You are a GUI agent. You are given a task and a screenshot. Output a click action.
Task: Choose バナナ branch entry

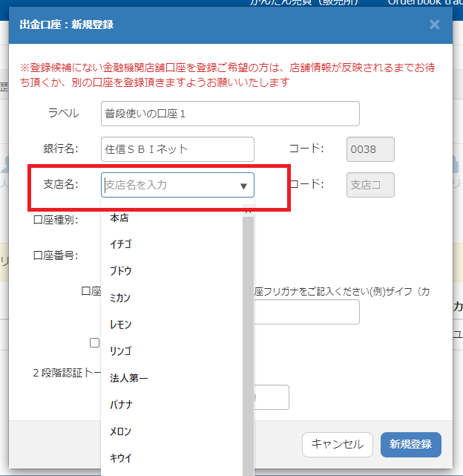pyautogui.click(x=171, y=405)
